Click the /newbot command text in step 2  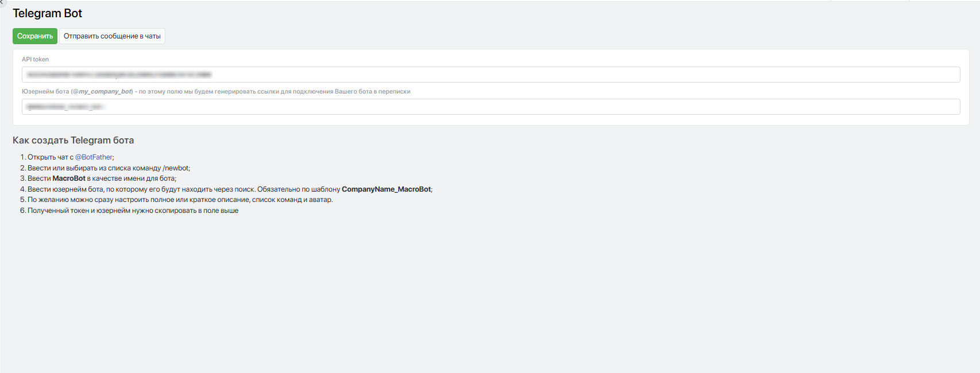click(176, 168)
